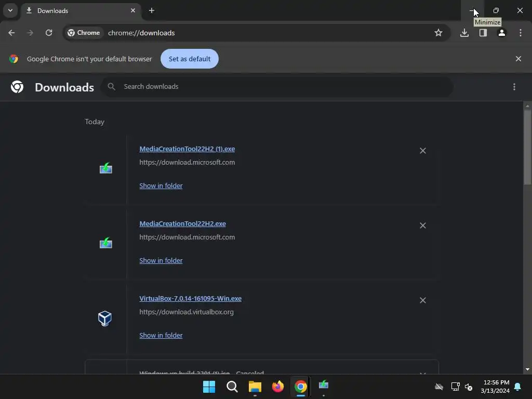Open the MediaCreationTool22H2.exe file link
Image resolution: width=532 pixels, height=399 pixels.
coord(182,223)
